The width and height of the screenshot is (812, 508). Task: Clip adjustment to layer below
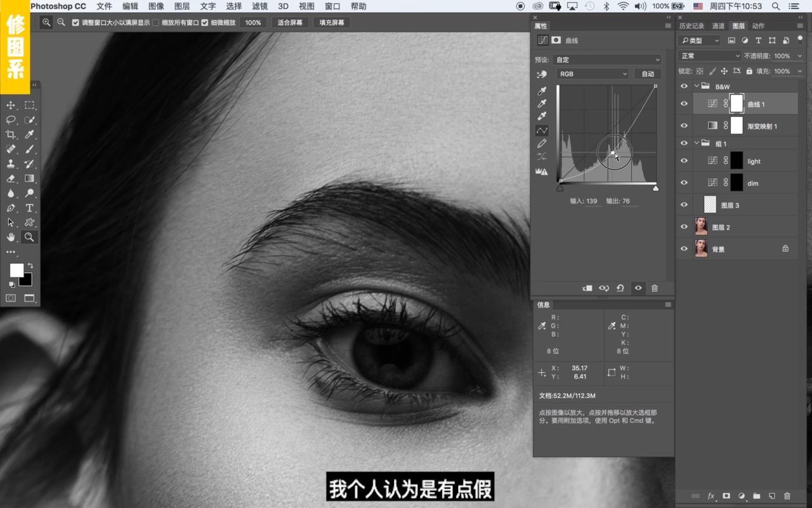coord(587,288)
